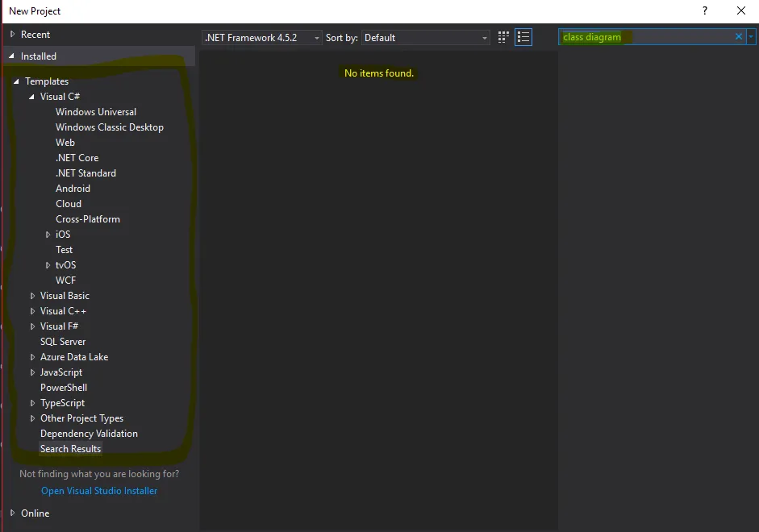Switch to small icons list view
Viewport: 759px width, 532px height.
(x=523, y=37)
